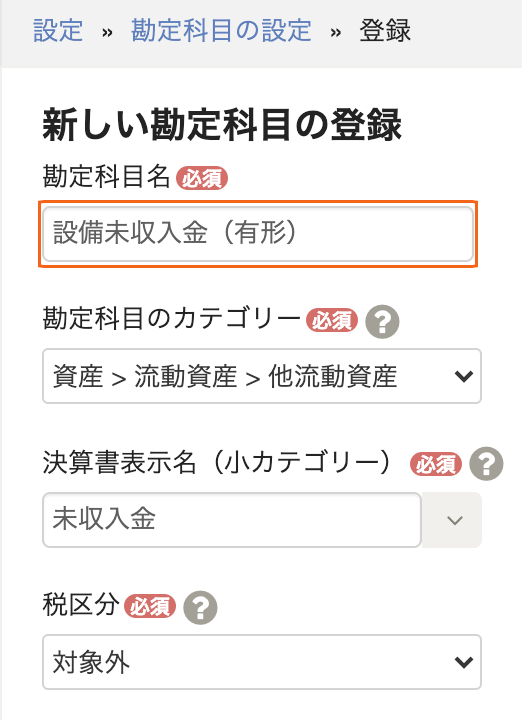Click the 税区分 label

[81, 605]
